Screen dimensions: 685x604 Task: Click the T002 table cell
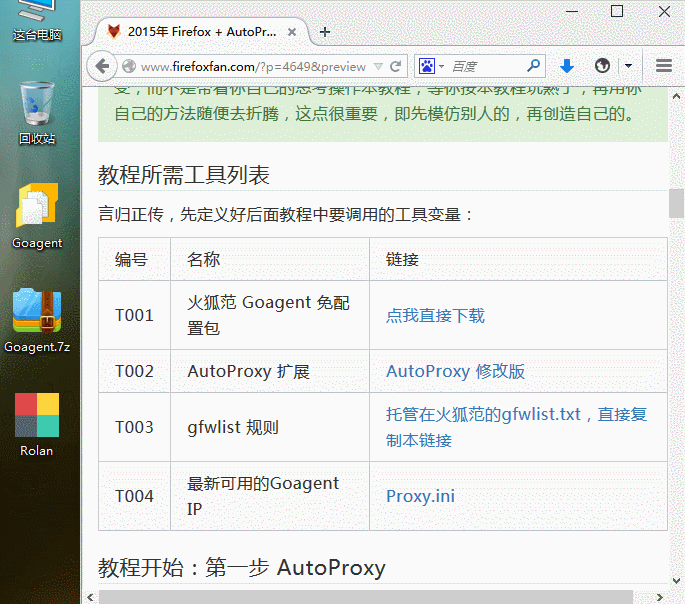tap(135, 371)
